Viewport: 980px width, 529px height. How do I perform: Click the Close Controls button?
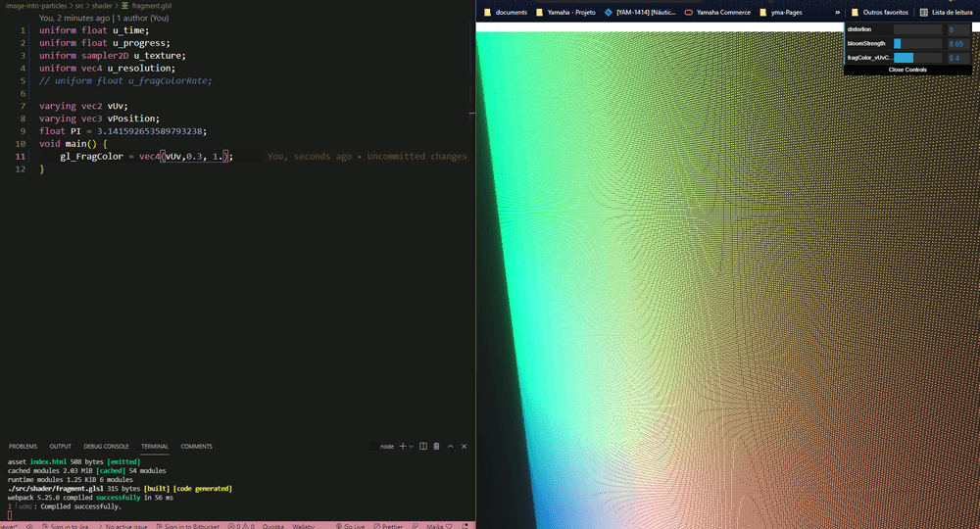[907, 71]
